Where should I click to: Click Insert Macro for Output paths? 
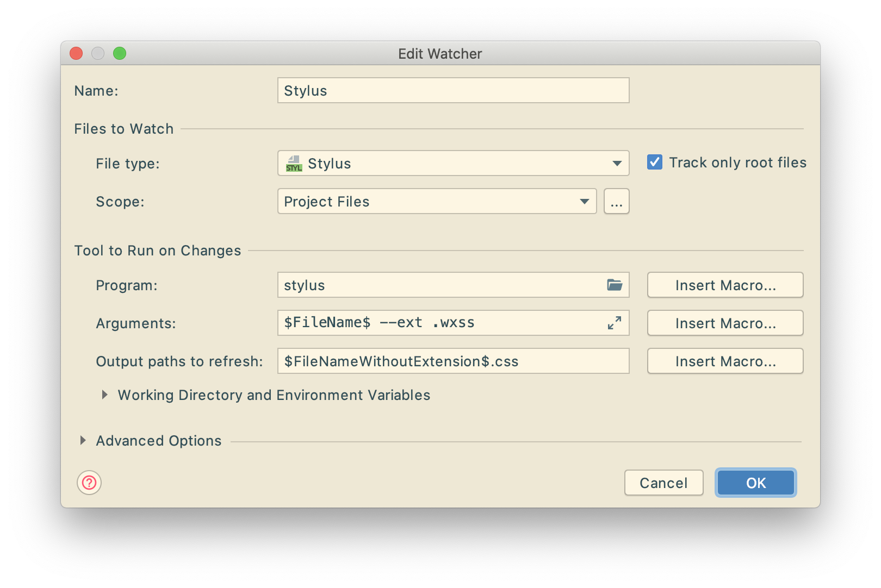click(725, 361)
